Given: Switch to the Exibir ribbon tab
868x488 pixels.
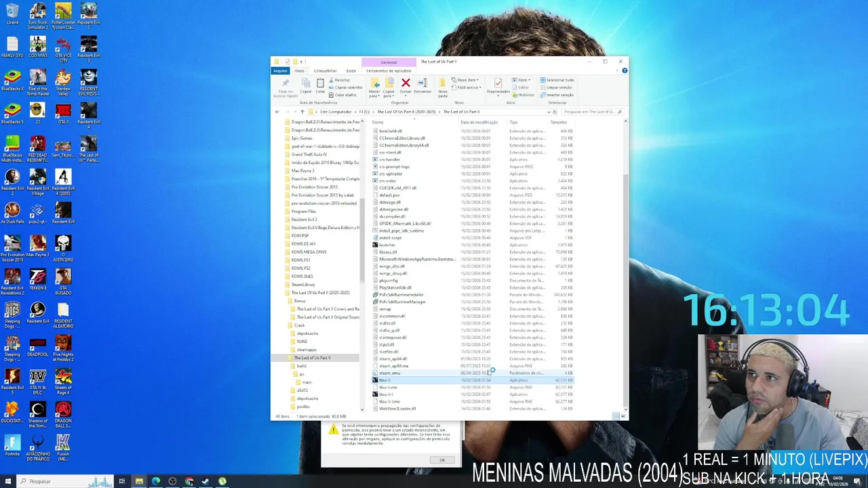Looking at the screenshot, I should pyautogui.click(x=351, y=70).
